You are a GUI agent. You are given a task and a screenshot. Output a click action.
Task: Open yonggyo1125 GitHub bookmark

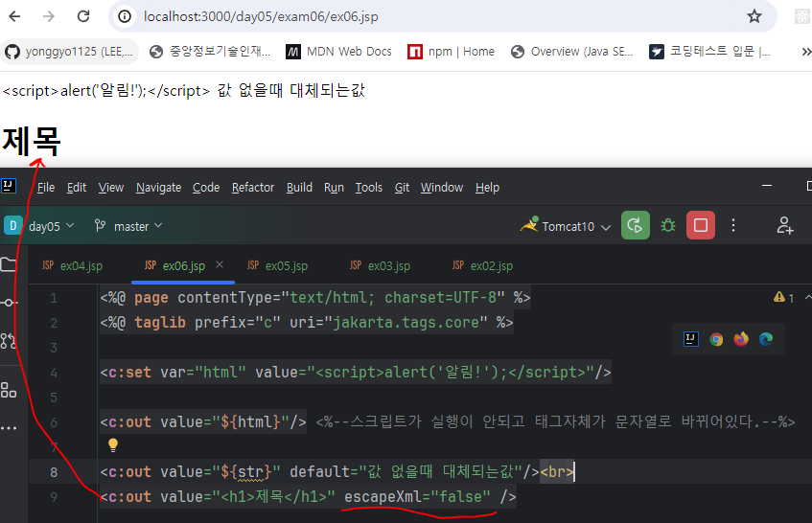(x=69, y=52)
